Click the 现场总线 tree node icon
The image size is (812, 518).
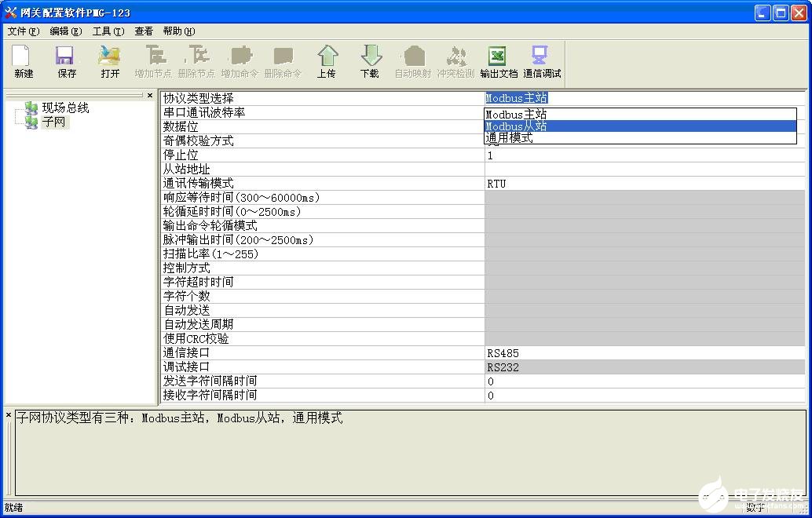31,108
